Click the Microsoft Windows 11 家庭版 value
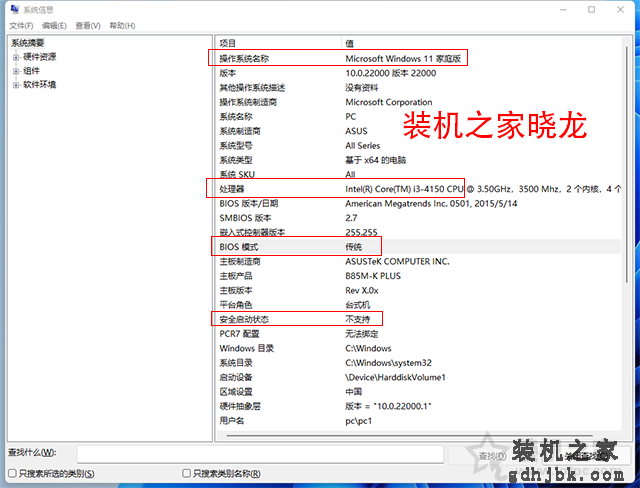 [403, 58]
